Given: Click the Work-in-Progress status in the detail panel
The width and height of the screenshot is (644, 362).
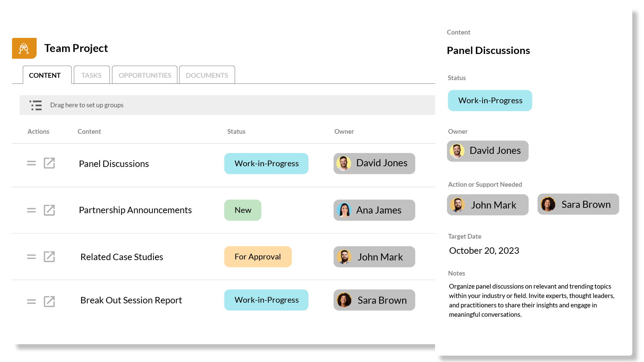Looking at the screenshot, I should point(490,101).
